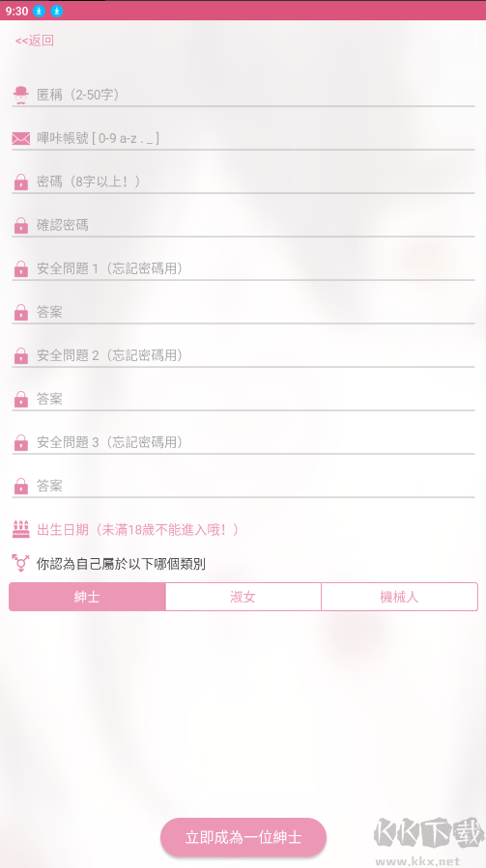Select the 機械人 gender option
The height and width of the screenshot is (868, 486).
click(400, 597)
